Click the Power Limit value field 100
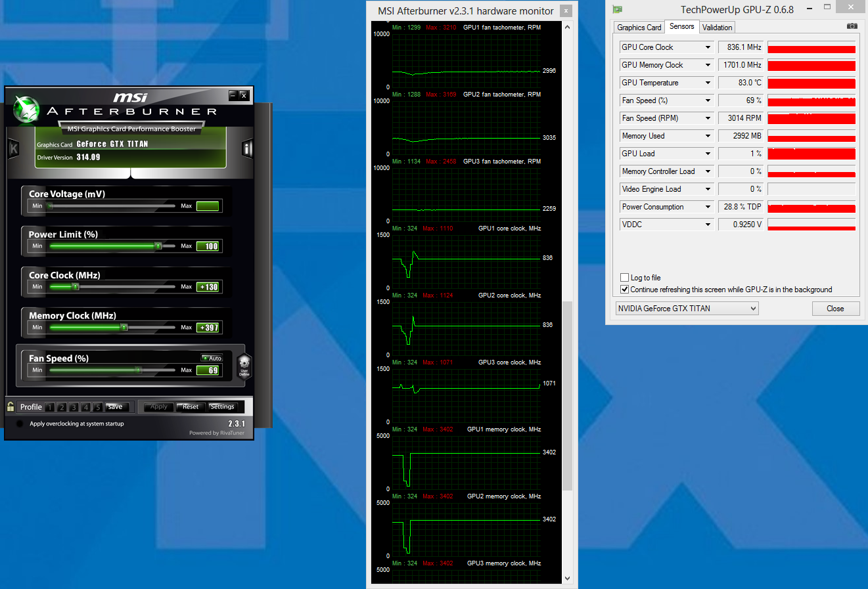Viewport: 868px width, 589px height. [208, 246]
